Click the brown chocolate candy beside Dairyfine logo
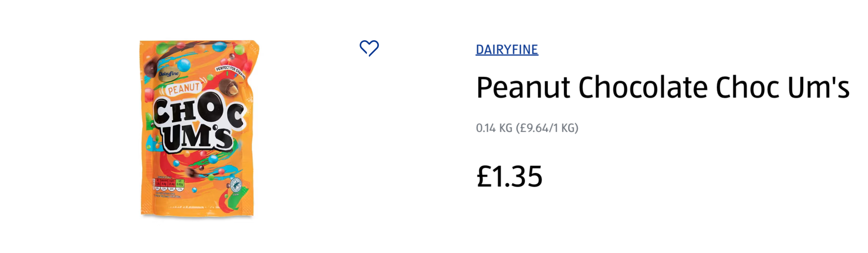Image resolution: width=868 pixels, height=253 pixels. pyautogui.click(x=150, y=68)
